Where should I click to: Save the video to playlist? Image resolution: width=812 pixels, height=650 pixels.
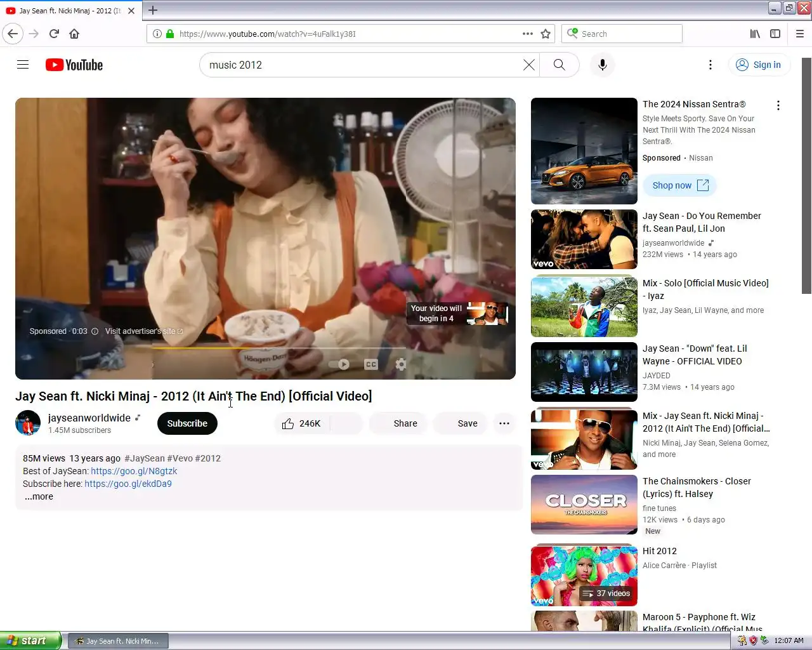461,423
